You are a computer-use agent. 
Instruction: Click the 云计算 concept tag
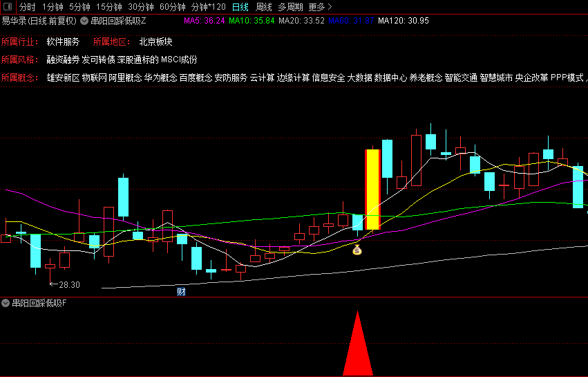point(262,77)
